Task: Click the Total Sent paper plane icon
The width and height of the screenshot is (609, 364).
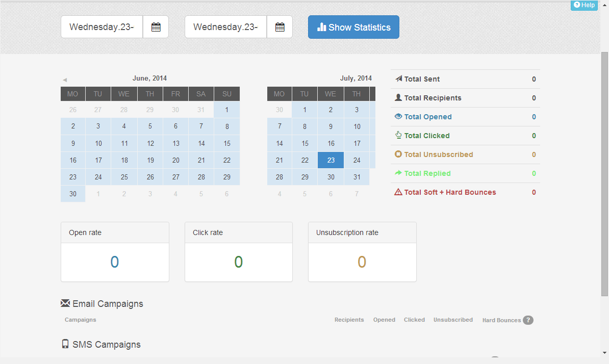Action: tap(398, 79)
